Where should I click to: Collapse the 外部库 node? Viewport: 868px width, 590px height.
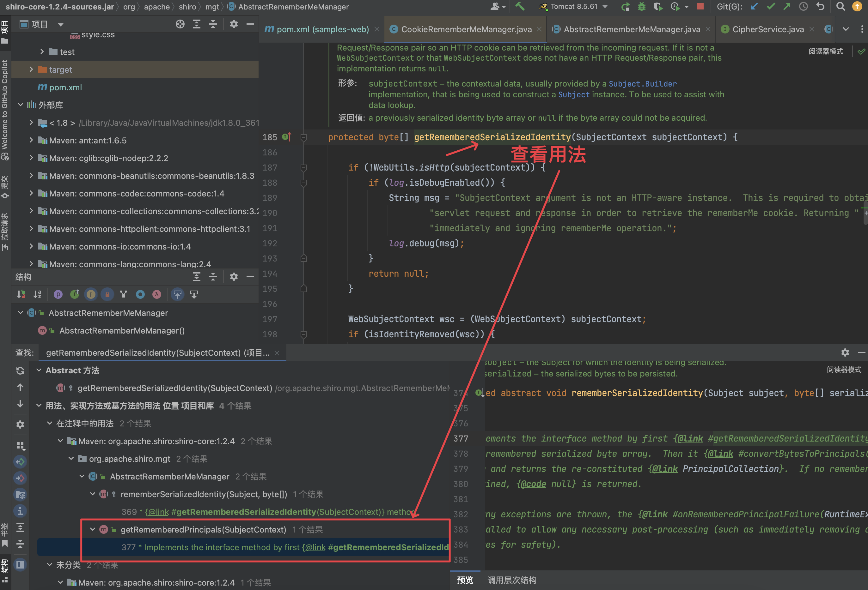click(x=20, y=105)
